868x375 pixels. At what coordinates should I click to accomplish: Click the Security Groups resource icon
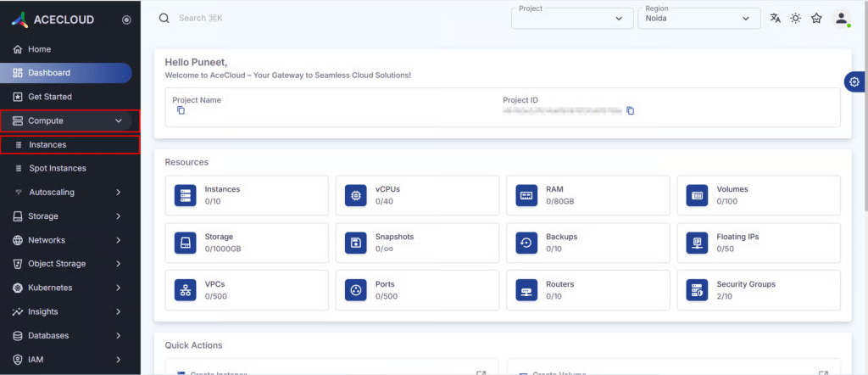pyautogui.click(x=698, y=290)
